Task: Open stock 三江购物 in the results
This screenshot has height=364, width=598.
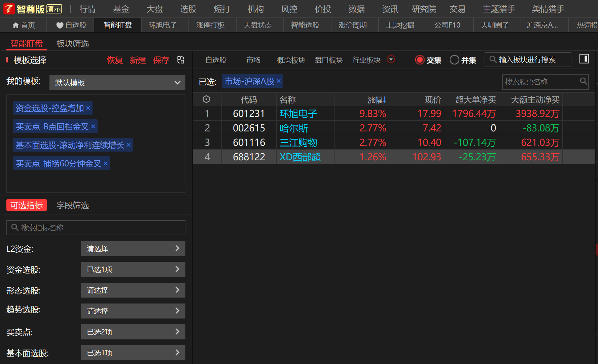Action: pos(298,143)
